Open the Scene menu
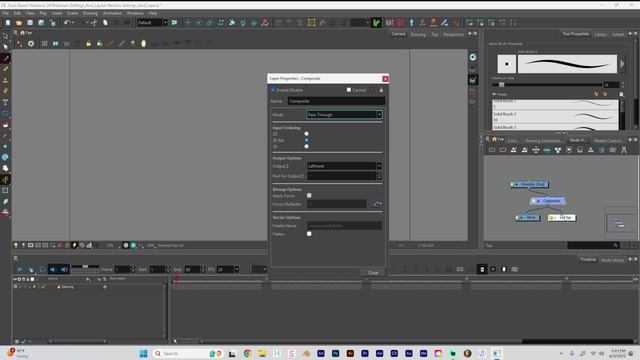 (x=72, y=13)
